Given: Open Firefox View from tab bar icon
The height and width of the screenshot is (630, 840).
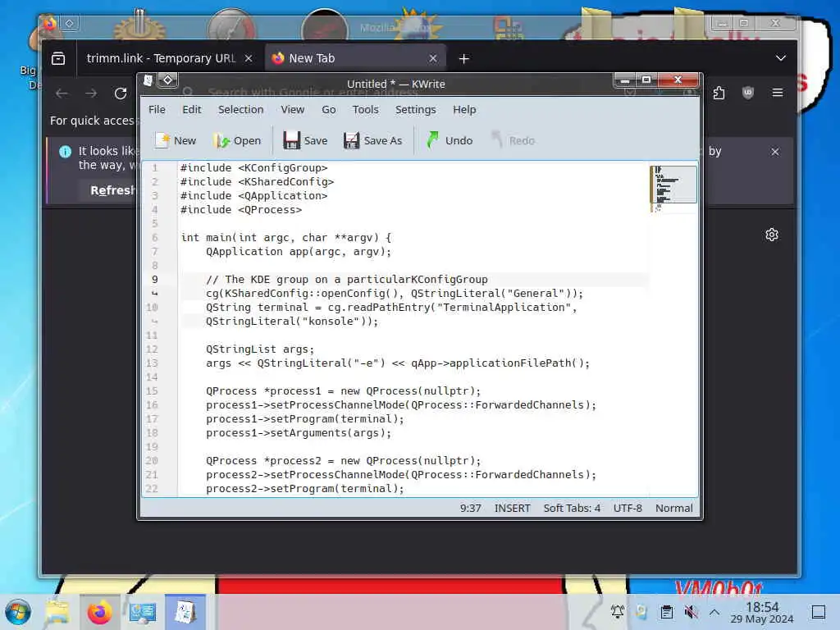Looking at the screenshot, I should [58, 58].
